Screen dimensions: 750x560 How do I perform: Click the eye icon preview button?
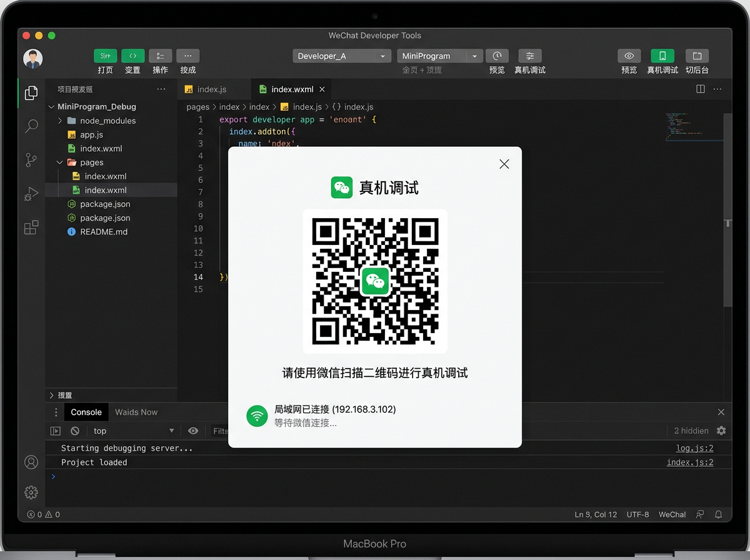[x=629, y=56]
